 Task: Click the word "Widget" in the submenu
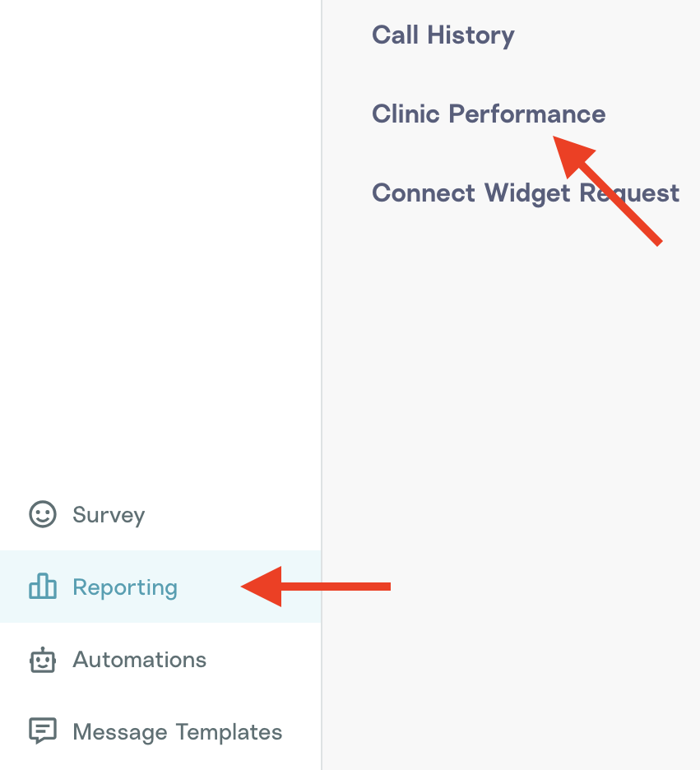[528, 193]
